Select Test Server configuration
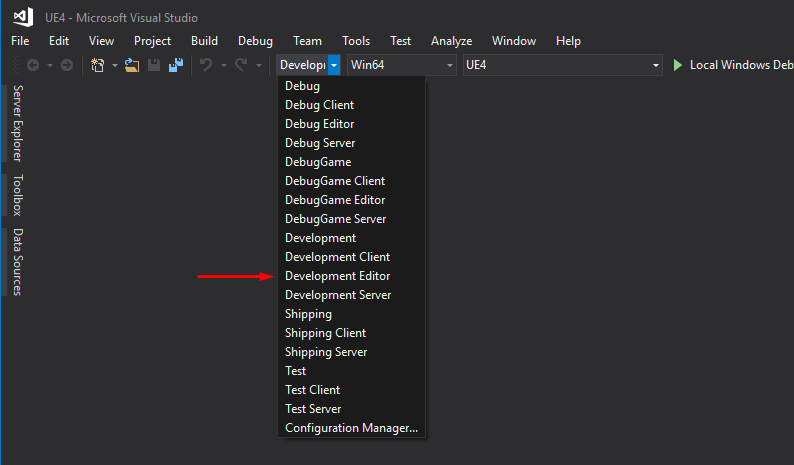794x465 pixels. click(351, 409)
